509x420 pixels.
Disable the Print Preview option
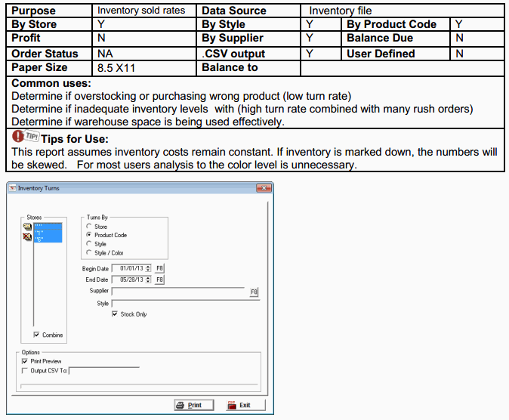25,361
